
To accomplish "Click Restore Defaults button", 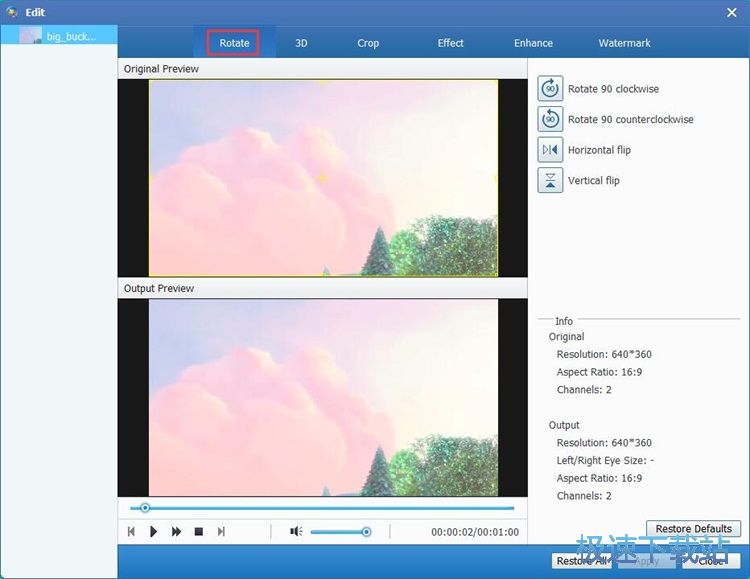I will tap(694, 529).
